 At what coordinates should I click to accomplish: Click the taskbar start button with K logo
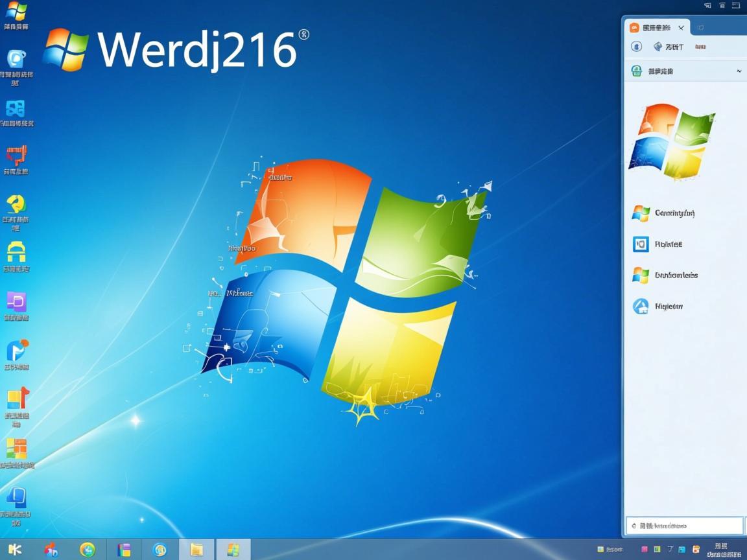[14, 550]
